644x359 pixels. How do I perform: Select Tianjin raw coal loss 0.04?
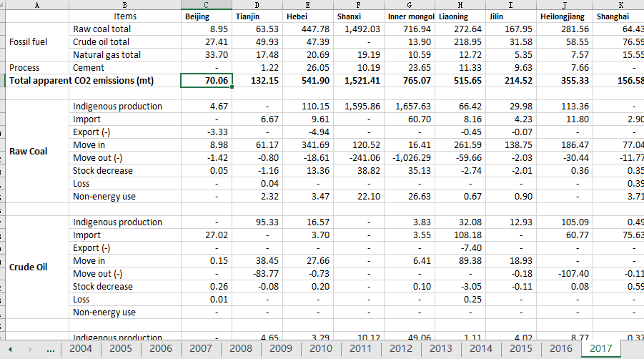[x=257, y=184]
